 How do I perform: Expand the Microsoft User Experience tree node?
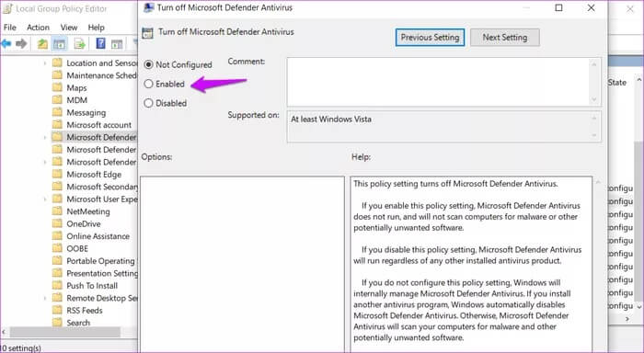click(45, 199)
